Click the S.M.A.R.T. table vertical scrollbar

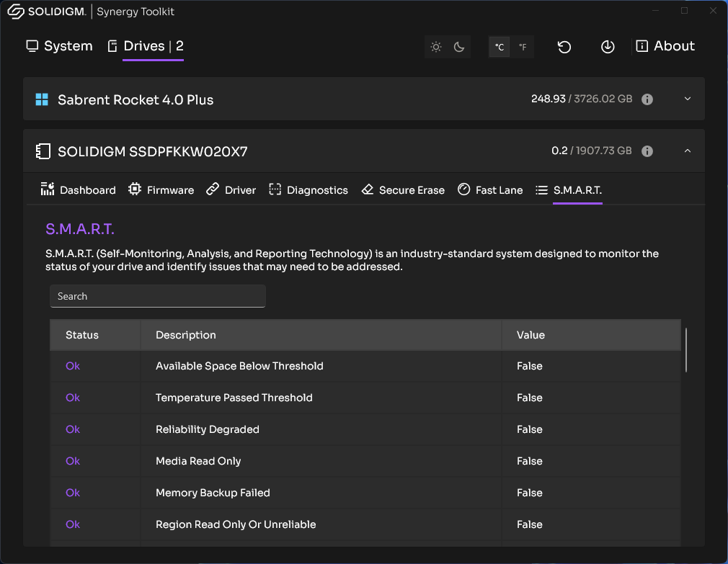point(685,350)
